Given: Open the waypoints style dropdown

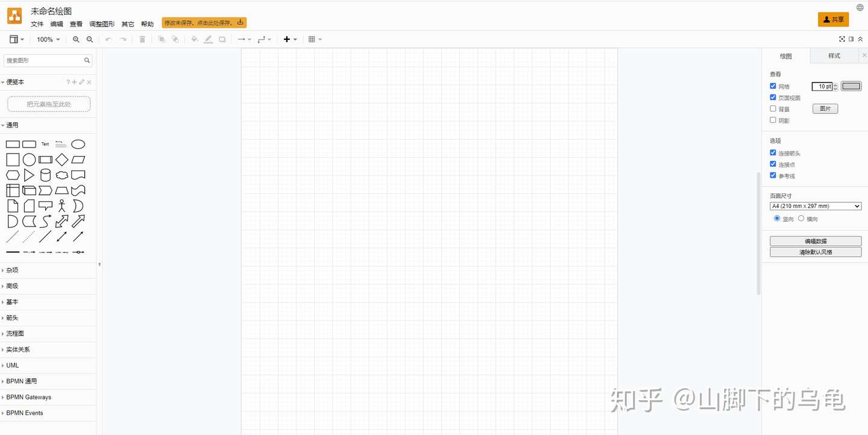Looking at the screenshot, I should tap(264, 40).
